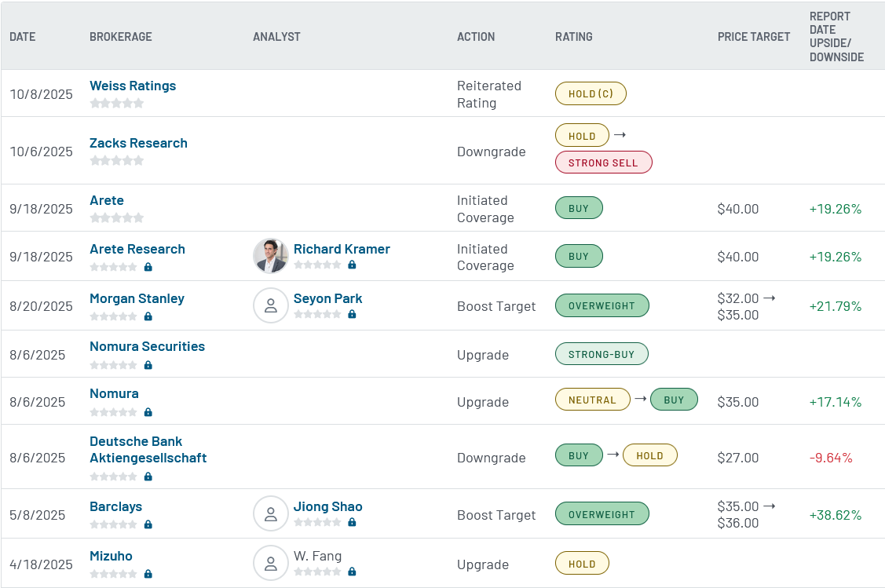Image resolution: width=885 pixels, height=588 pixels.
Task: Click Seyon Park's avatar placeholder icon
Action: pos(271,305)
